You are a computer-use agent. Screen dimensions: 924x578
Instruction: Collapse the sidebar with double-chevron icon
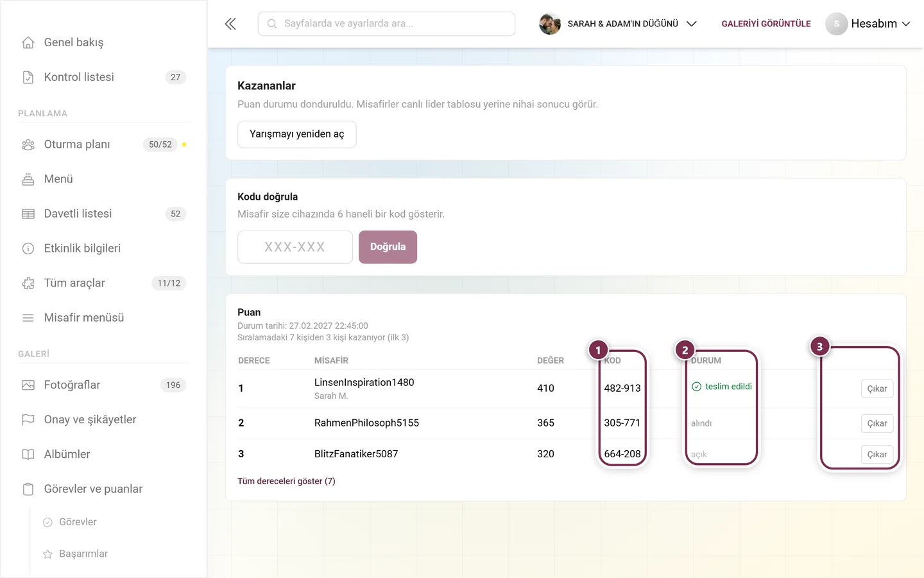point(230,24)
